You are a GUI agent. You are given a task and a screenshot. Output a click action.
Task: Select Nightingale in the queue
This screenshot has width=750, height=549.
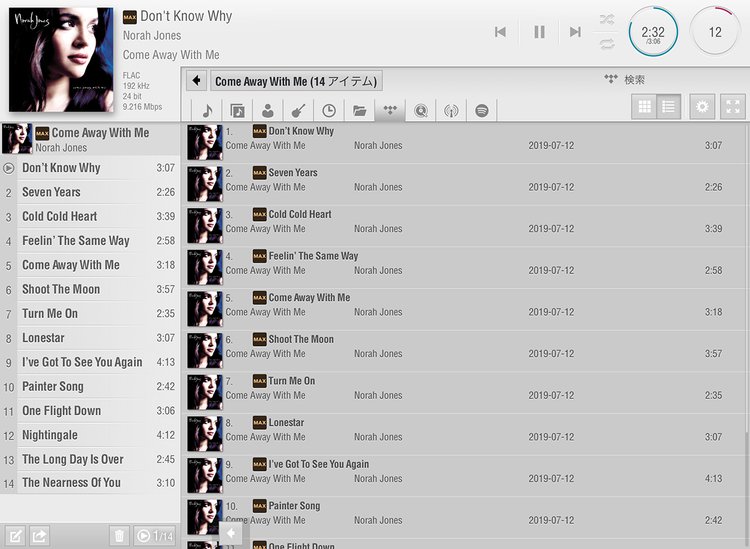(90, 435)
